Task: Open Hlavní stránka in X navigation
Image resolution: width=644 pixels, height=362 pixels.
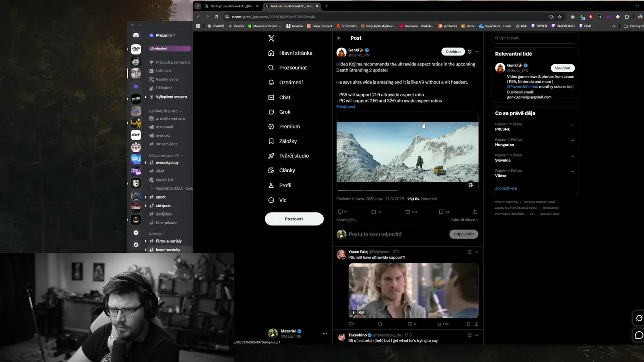Action: [290, 53]
